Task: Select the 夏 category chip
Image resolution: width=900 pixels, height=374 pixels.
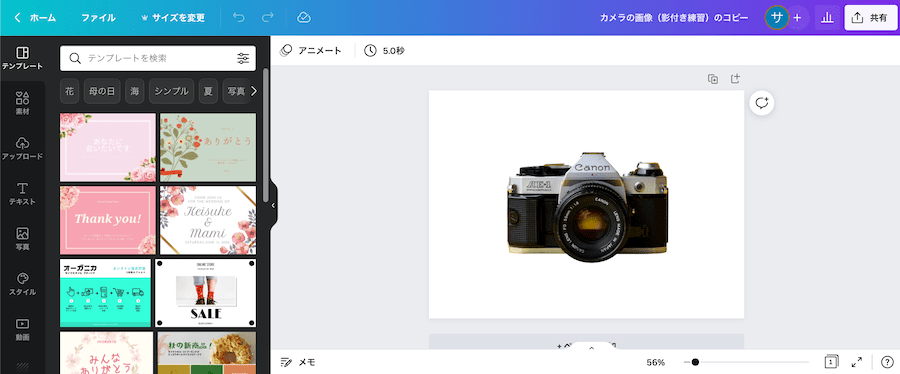Action: tap(208, 91)
